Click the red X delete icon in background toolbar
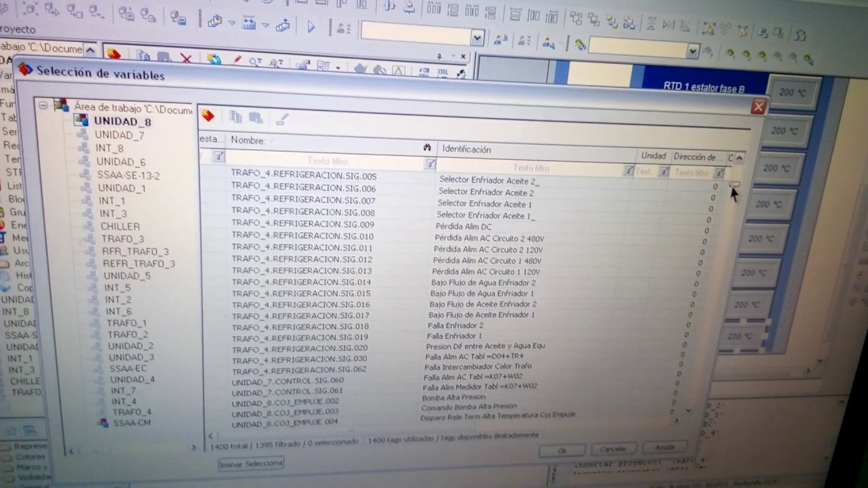868x488 pixels. pyautogui.click(x=186, y=59)
